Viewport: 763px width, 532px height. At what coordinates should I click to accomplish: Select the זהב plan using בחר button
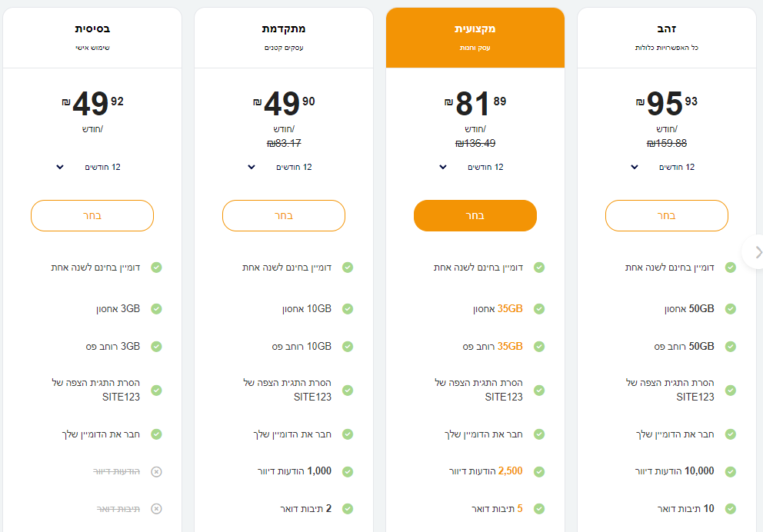pos(667,216)
